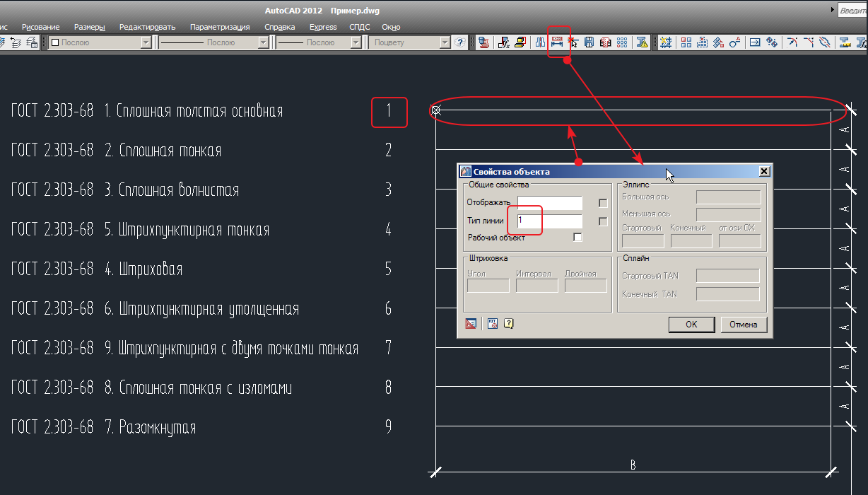Click the table settings icon in dialog footer

click(x=493, y=324)
